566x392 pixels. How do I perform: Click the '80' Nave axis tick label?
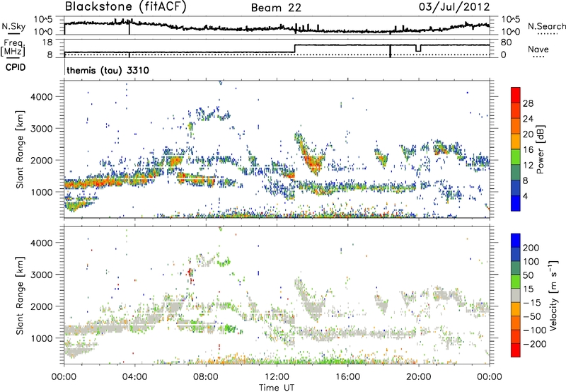coord(506,42)
